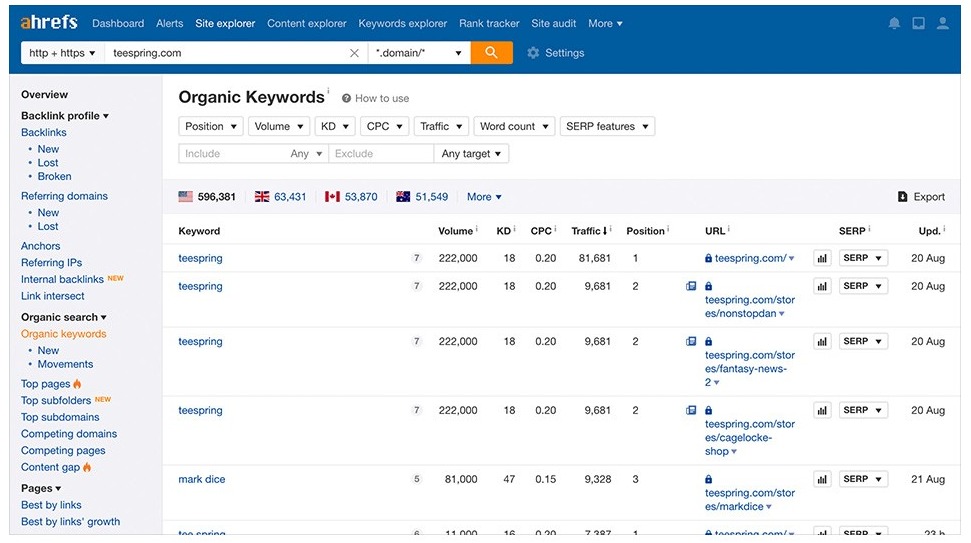The width and height of the screenshot is (971, 543).
Task: Open Keywords explorer in the top menu
Action: coord(403,24)
